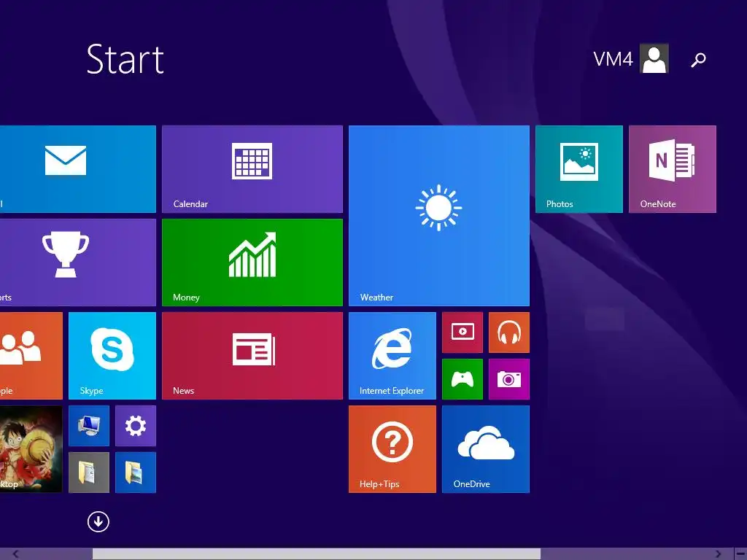Click the horizontal scrollbar thumb
747x560 pixels.
tap(317, 554)
